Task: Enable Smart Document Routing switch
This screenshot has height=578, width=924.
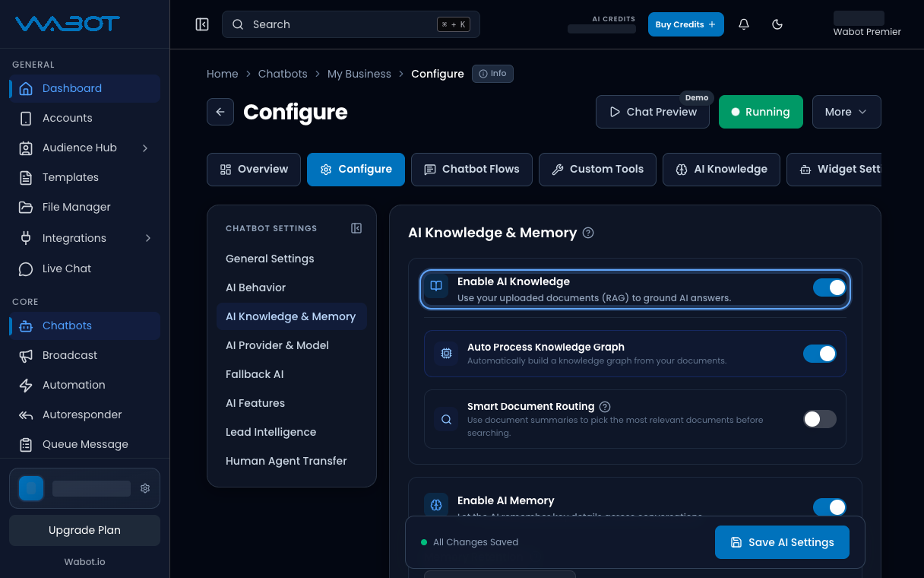Action: [x=820, y=419]
